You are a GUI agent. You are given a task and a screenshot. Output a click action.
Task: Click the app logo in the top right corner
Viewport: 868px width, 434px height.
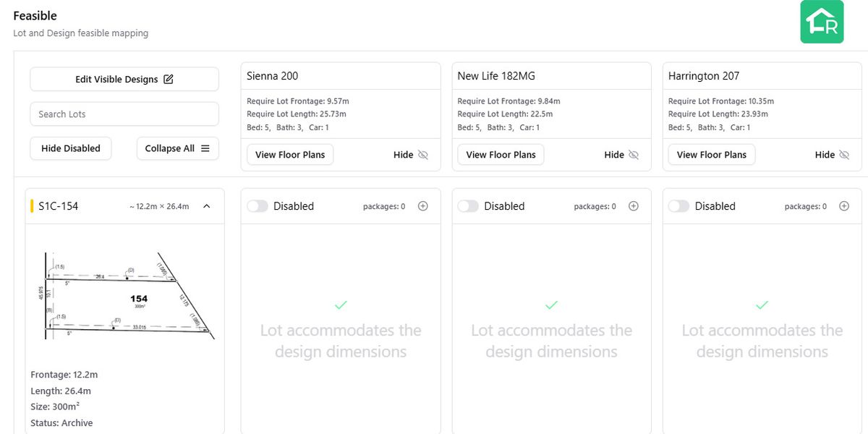pos(822,22)
